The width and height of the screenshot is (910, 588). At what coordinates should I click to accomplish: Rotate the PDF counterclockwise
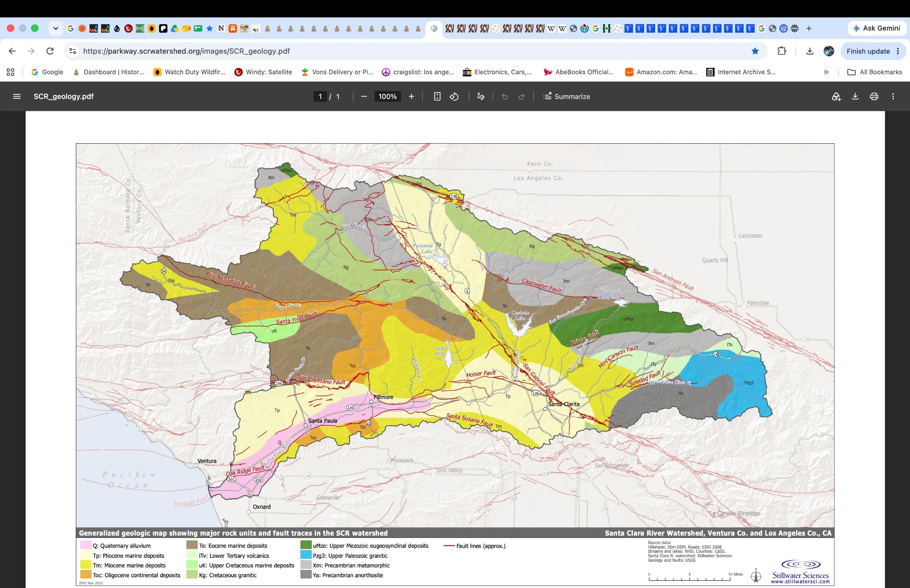pos(454,96)
